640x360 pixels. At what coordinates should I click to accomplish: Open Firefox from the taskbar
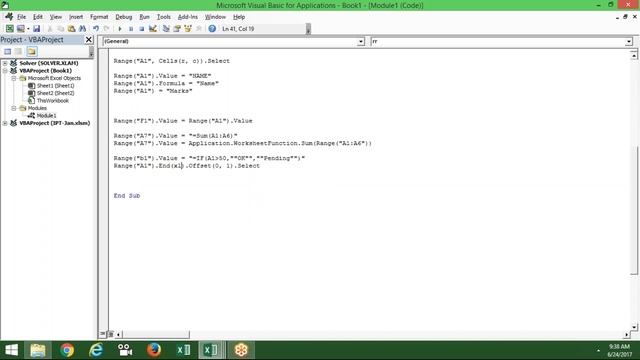154,350
